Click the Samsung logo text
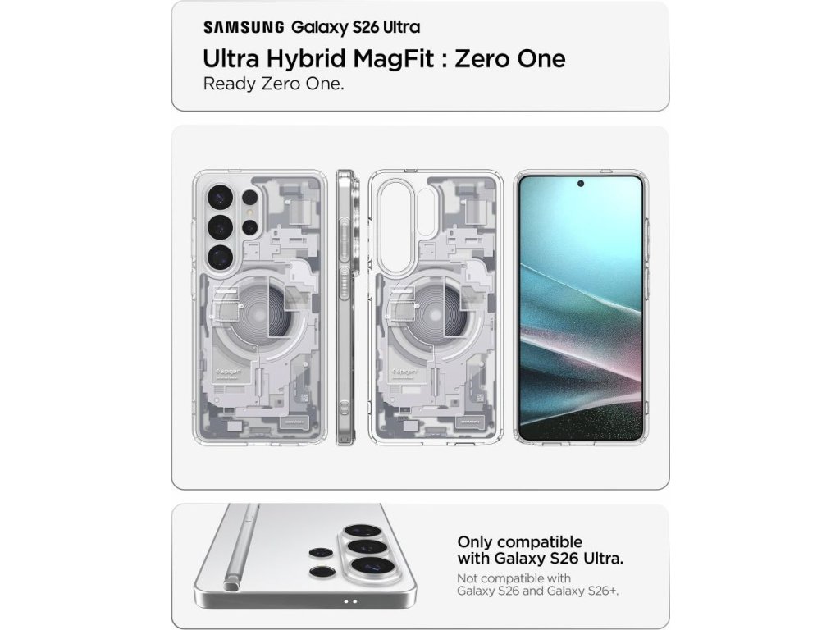The height and width of the screenshot is (630, 840). 244,27
